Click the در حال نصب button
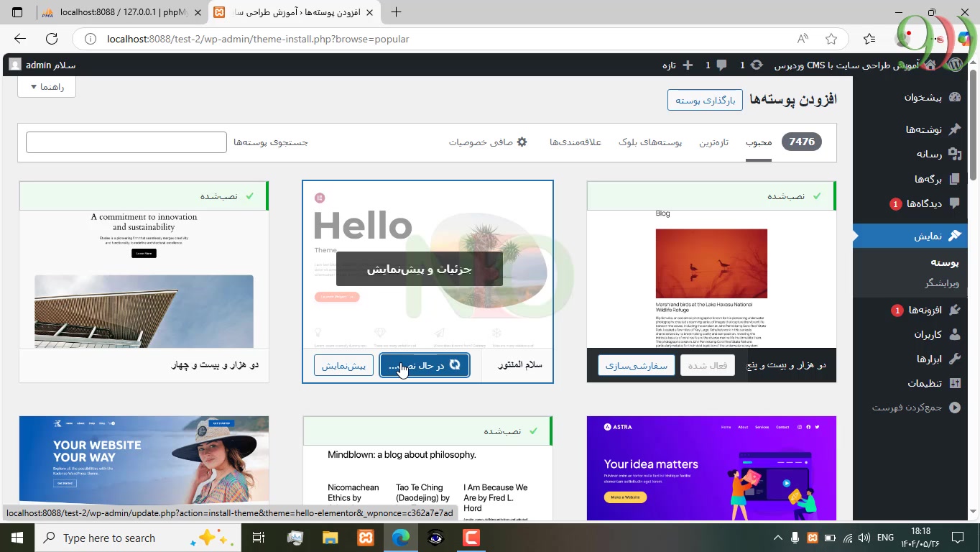Viewport: 980px width, 552px height. point(425,365)
